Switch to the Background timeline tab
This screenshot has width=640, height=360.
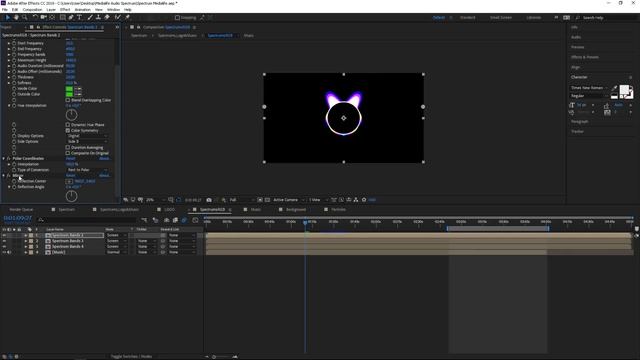click(x=296, y=209)
